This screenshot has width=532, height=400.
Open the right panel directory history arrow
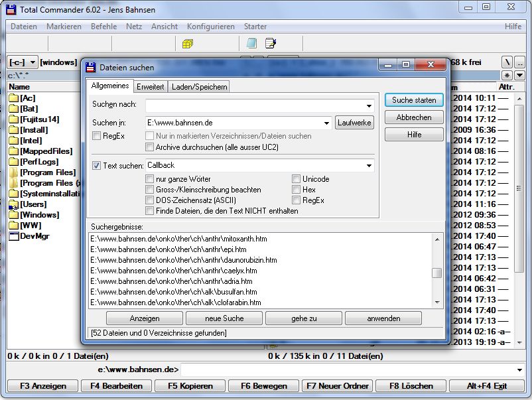coord(520,75)
